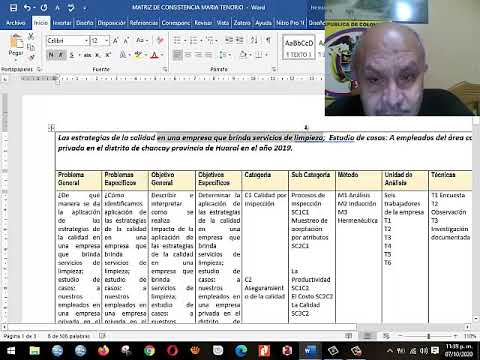
Task: Copy selection with the copy icon
Action: pyautogui.click(x=31, y=47)
